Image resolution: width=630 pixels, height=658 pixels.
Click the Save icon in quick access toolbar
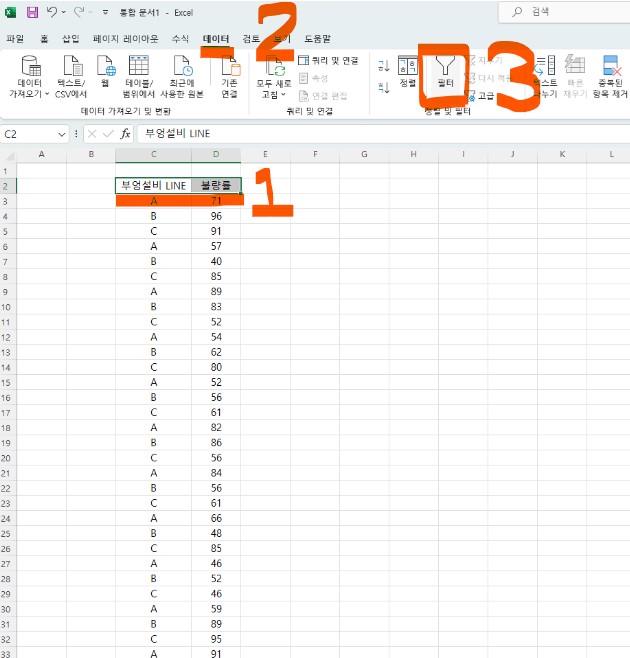32,12
